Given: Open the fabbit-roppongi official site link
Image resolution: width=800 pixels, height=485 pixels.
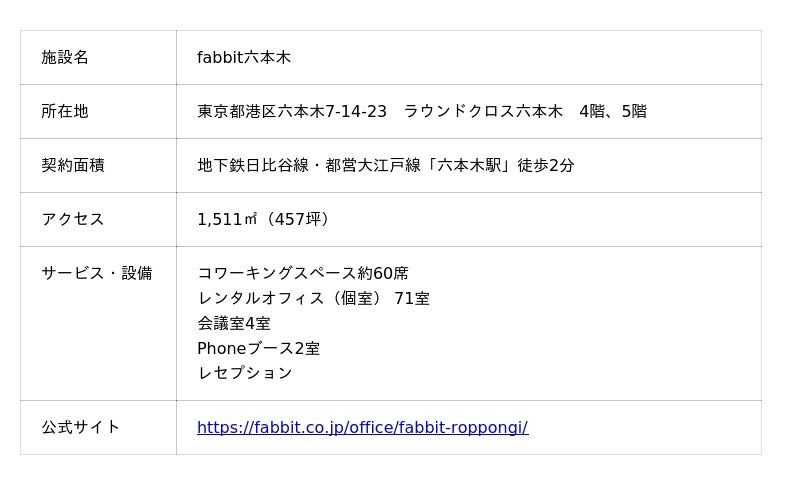Looking at the screenshot, I should click(x=362, y=427).
